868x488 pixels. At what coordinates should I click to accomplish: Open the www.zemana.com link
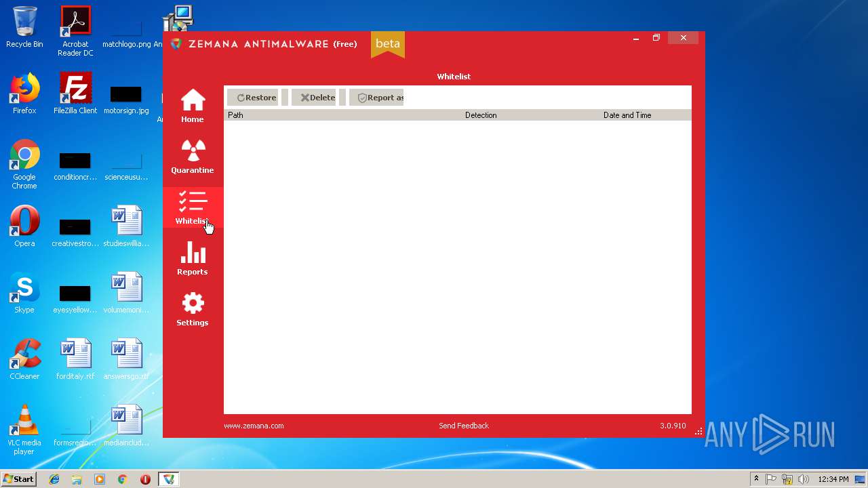point(254,426)
